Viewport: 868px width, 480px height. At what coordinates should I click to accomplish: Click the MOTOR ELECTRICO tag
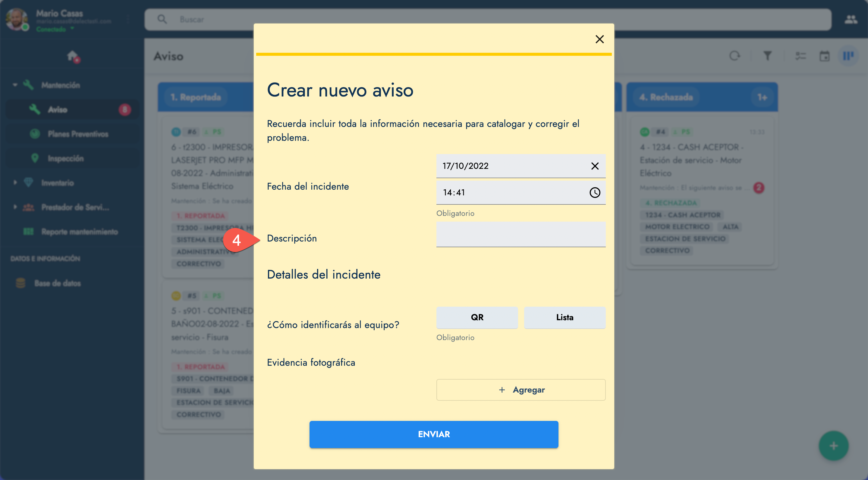click(x=677, y=226)
